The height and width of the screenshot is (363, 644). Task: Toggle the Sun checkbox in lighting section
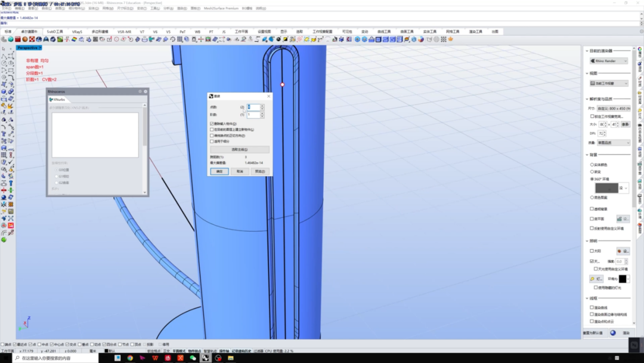point(592,251)
